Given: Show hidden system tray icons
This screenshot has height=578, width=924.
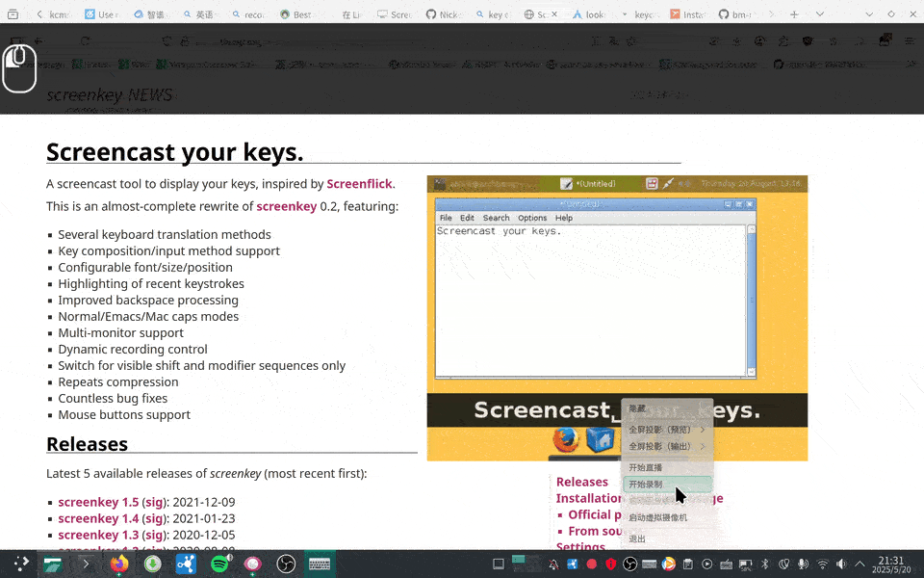Looking at the screenshot, I should [x=860, y=565].
